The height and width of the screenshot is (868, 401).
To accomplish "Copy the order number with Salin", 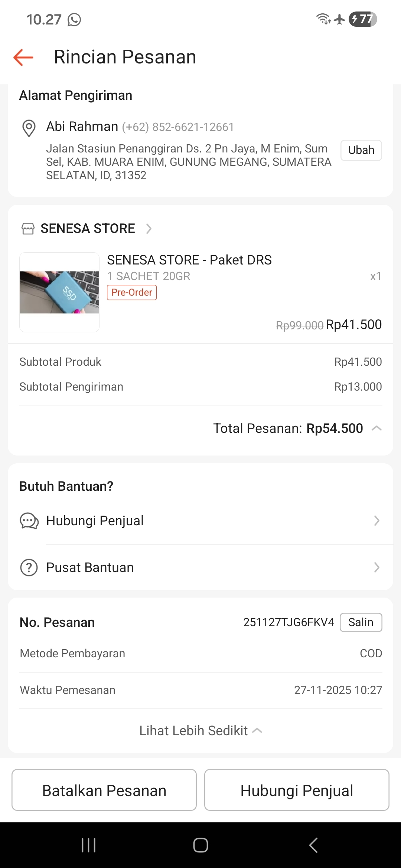I will (361, 622).
